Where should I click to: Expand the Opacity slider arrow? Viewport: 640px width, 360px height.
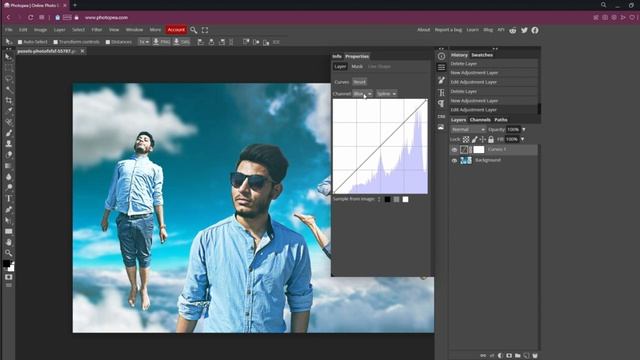click(524, 129)
